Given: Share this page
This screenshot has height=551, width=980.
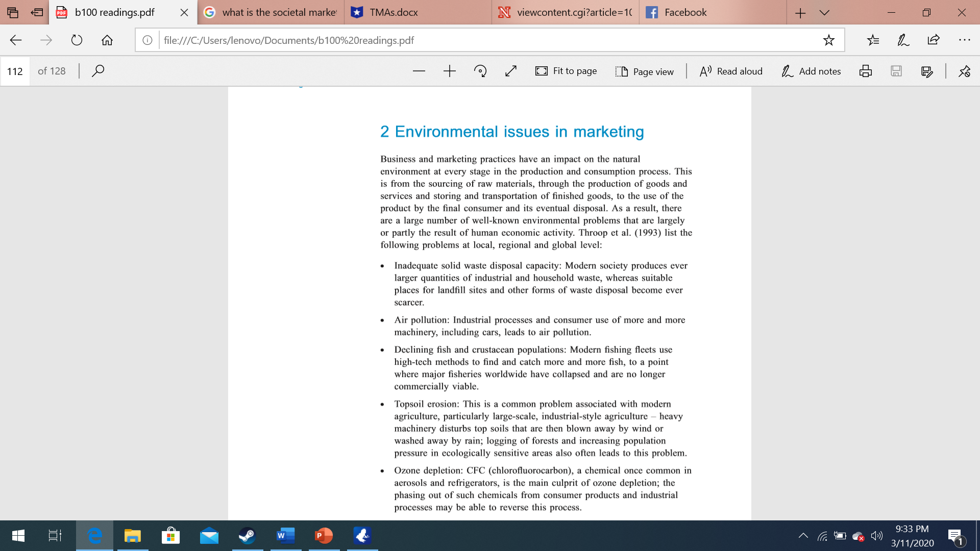Looking at the screenshot, I should coord(934,40).
